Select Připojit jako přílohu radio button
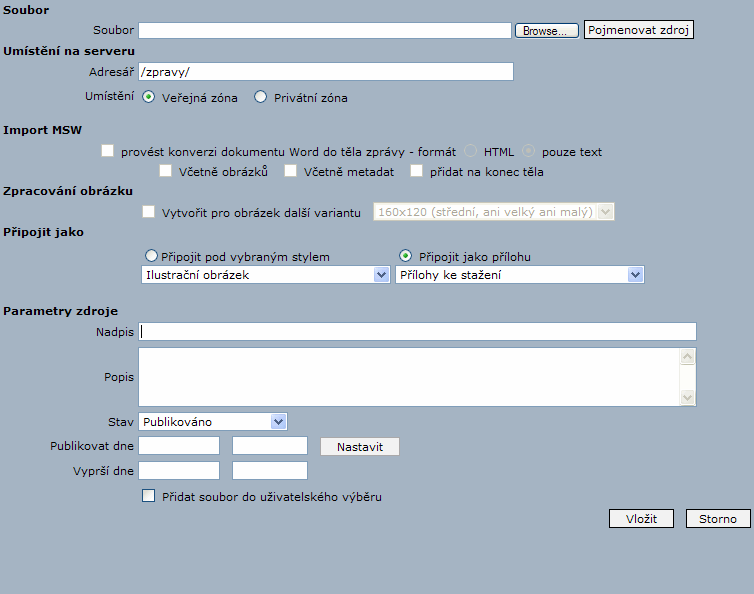754x594 pixels. click(x=406, y=256)
